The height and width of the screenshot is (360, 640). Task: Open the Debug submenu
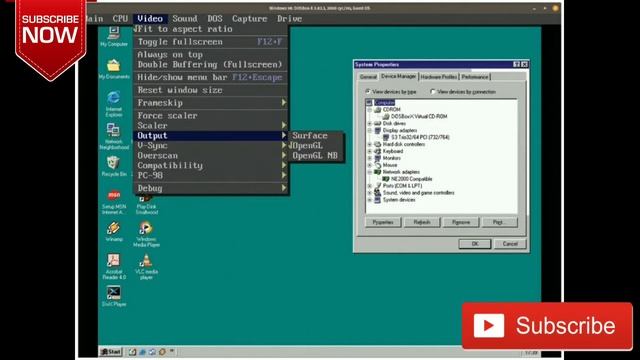(211, 188)
